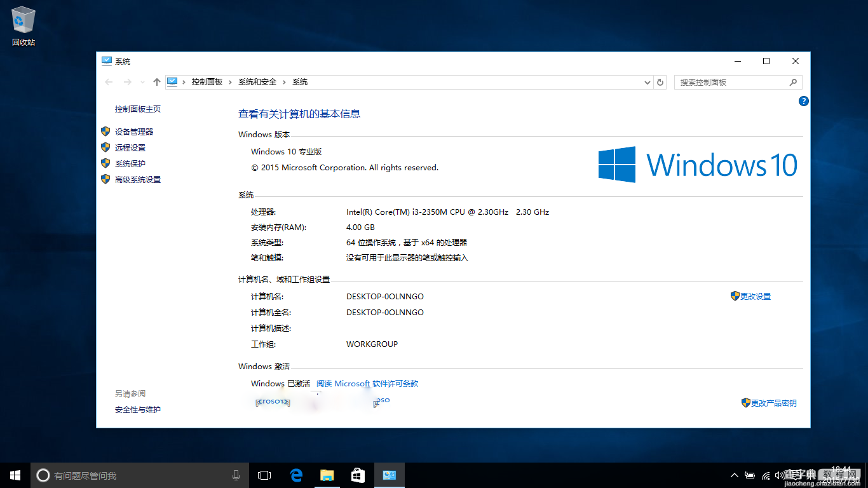Click the System control panel taskbar button
Viewport: 868px width, 488px height.
[389, 475]
